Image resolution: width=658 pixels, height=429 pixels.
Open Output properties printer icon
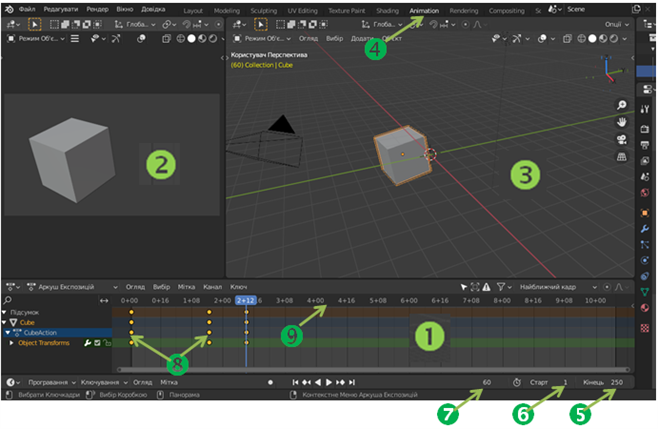click(x=645, y=145)
